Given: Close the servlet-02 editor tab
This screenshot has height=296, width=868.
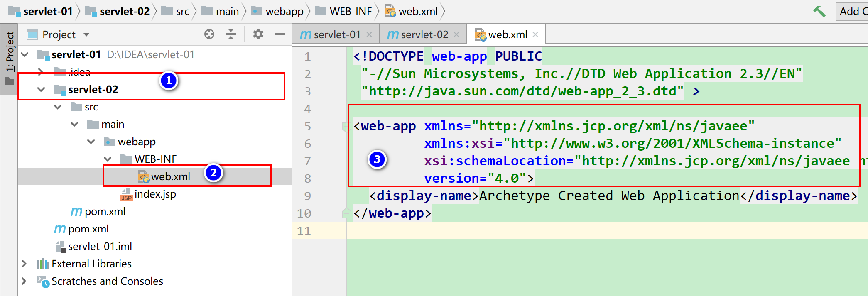Looking at the screenshot, I should pos(456,35).
